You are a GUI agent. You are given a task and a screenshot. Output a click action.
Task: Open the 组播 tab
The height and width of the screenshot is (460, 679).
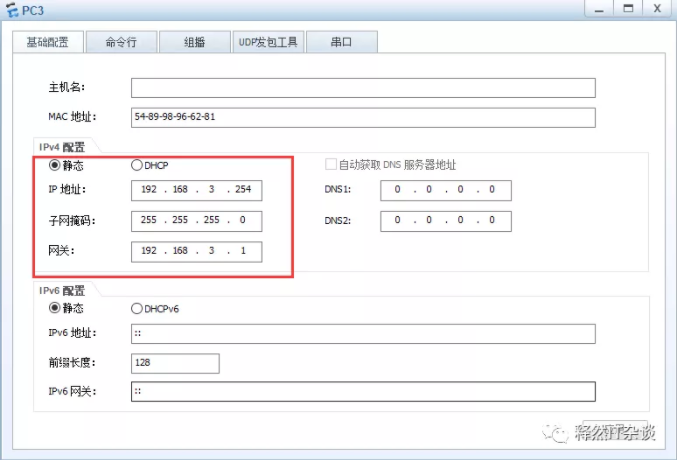pyautogui.click(x=194, y=42)
